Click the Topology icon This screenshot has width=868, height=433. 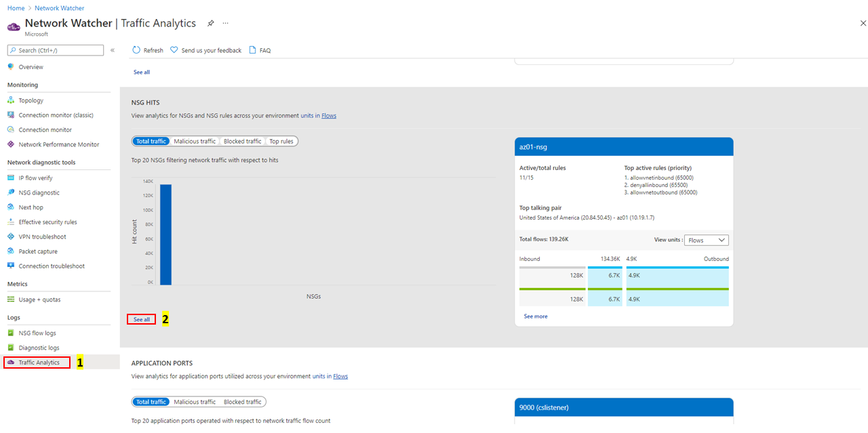coord(11,100)
